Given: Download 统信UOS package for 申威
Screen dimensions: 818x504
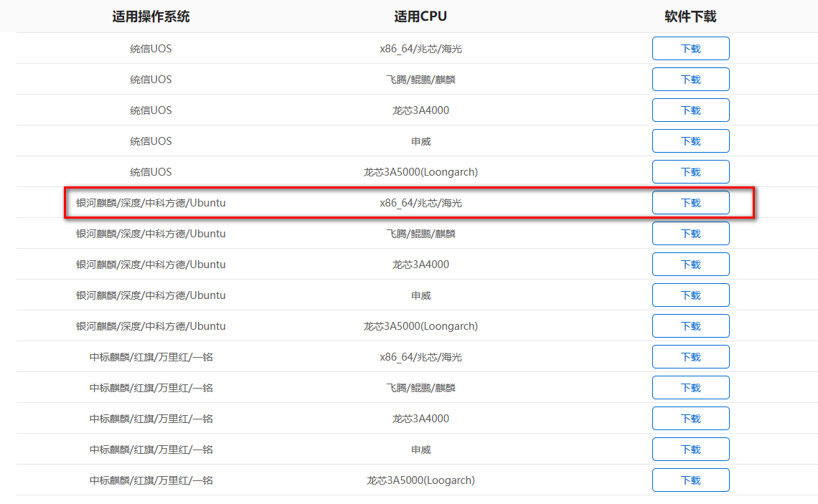Looking at the screenshot, I should (691, 141).
